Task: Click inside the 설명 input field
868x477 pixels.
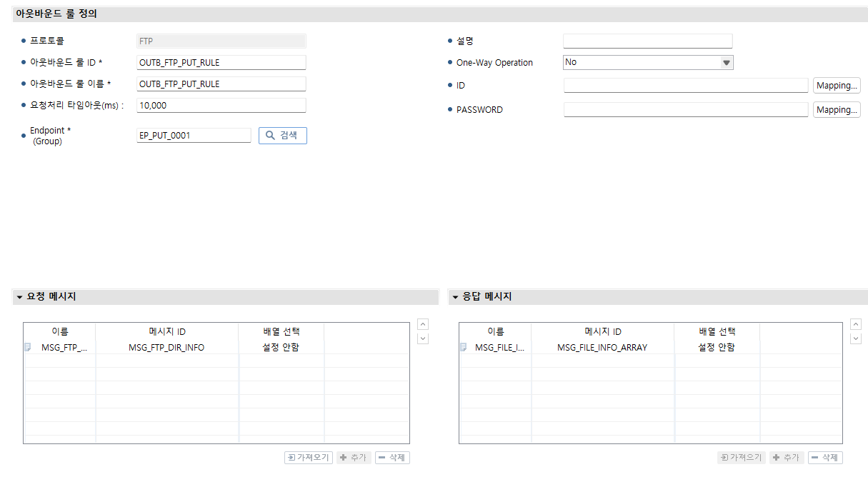Action: click(x=647, y=41)
